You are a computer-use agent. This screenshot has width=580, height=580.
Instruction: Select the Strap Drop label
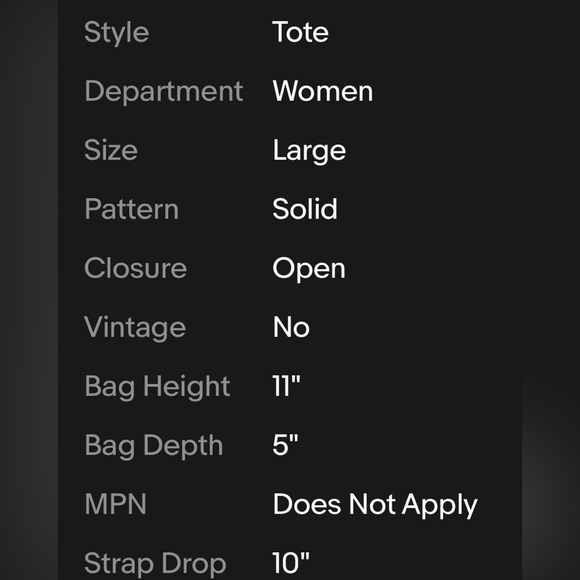point(155,564)
